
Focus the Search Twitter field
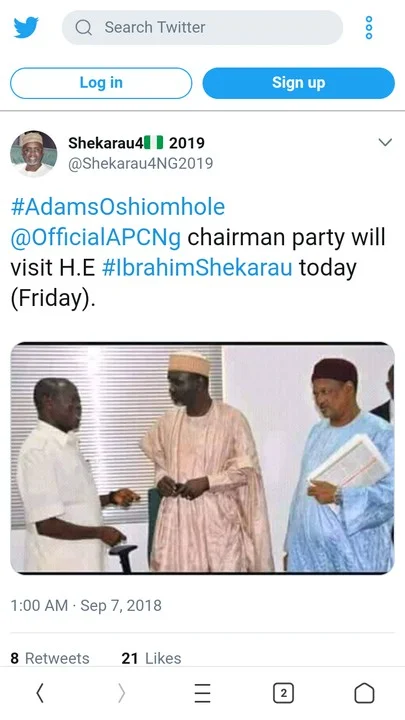(202, 28)
